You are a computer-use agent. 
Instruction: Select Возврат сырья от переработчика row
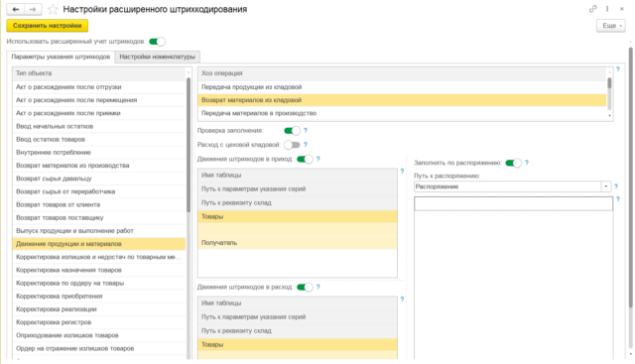(99, 191)
